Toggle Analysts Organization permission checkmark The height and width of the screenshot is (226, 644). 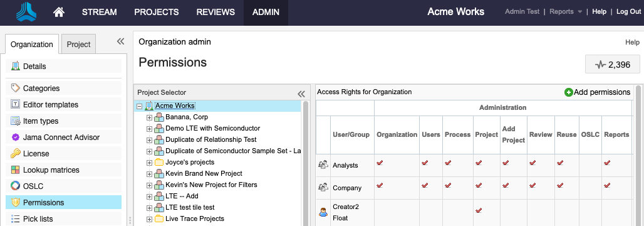[x=380, y=163]
